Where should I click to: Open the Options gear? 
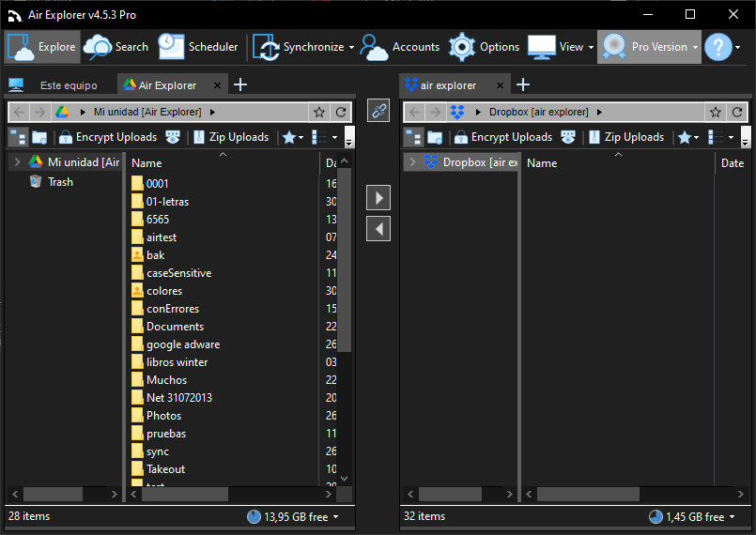[x=484, y=47]
